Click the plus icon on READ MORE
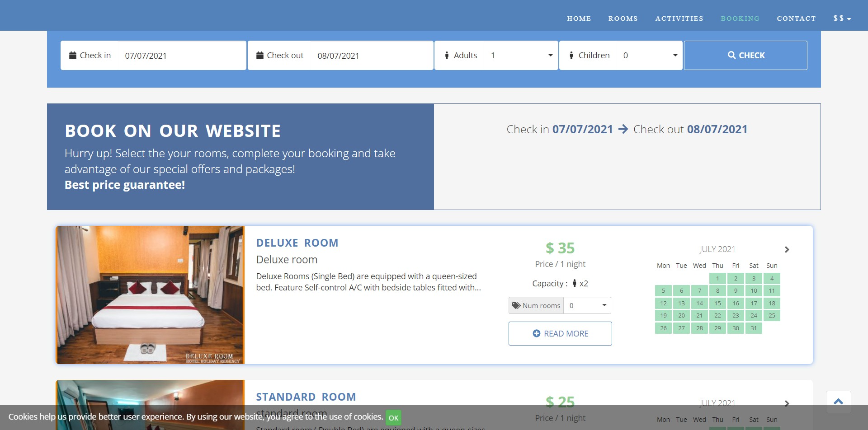 pyautogui.click(x=537, y=333)
